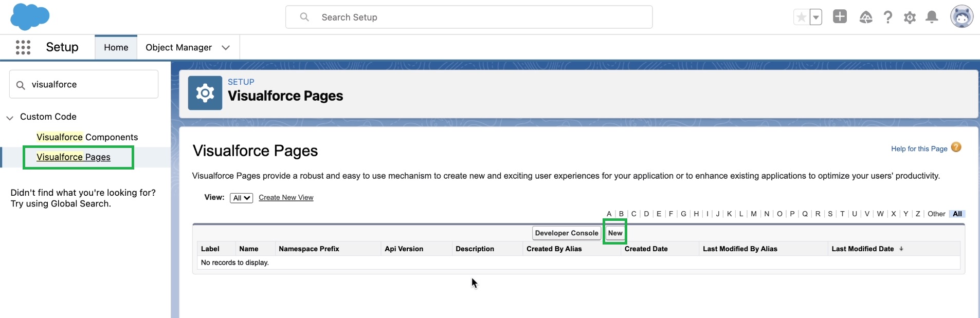Open the Help question mark icon

coord(888,17)
